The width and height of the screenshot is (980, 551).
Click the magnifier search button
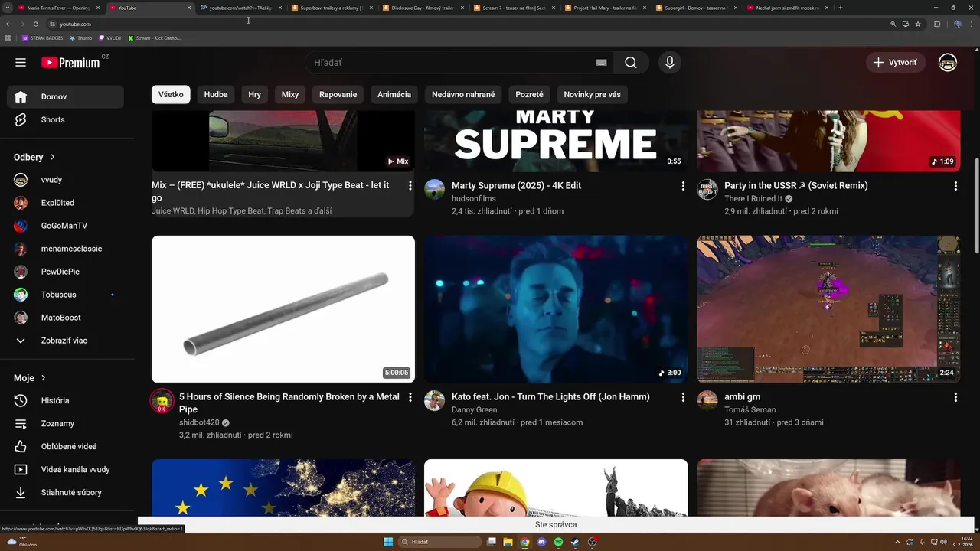pyautogui.click(x=630, y=63)
